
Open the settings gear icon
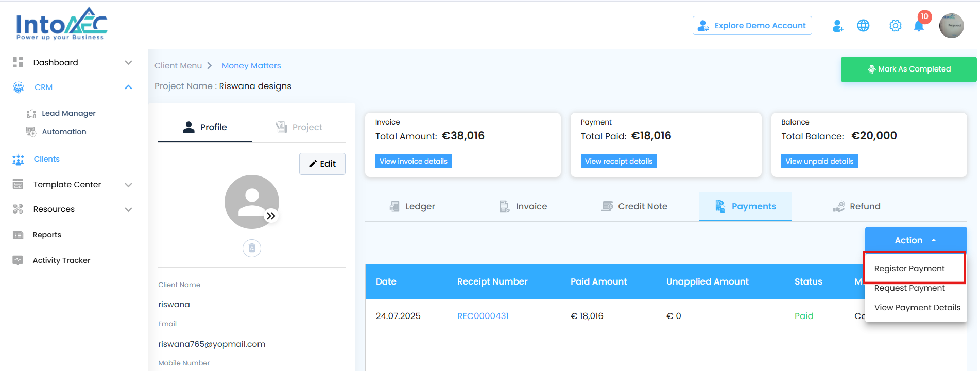click(x=896, y=26)
